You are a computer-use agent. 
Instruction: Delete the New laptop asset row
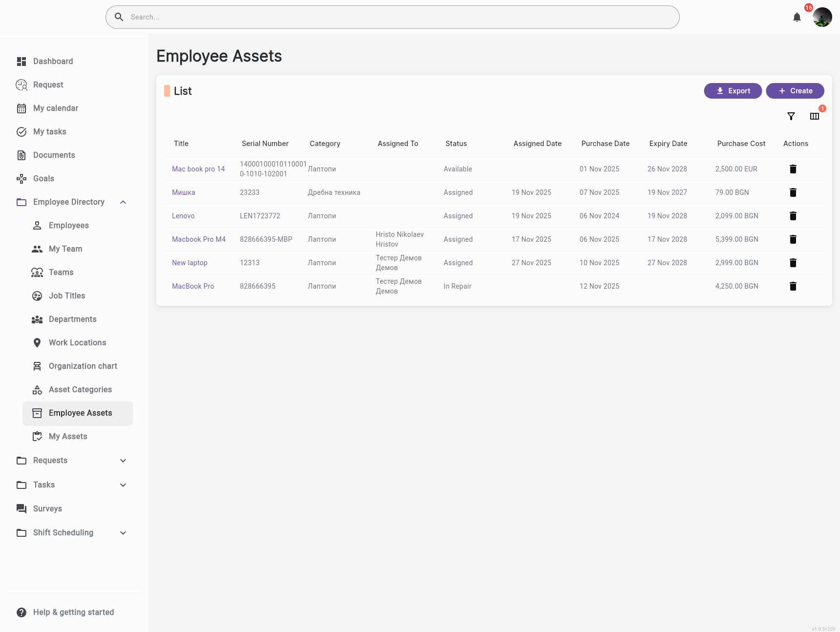point(793,263)
